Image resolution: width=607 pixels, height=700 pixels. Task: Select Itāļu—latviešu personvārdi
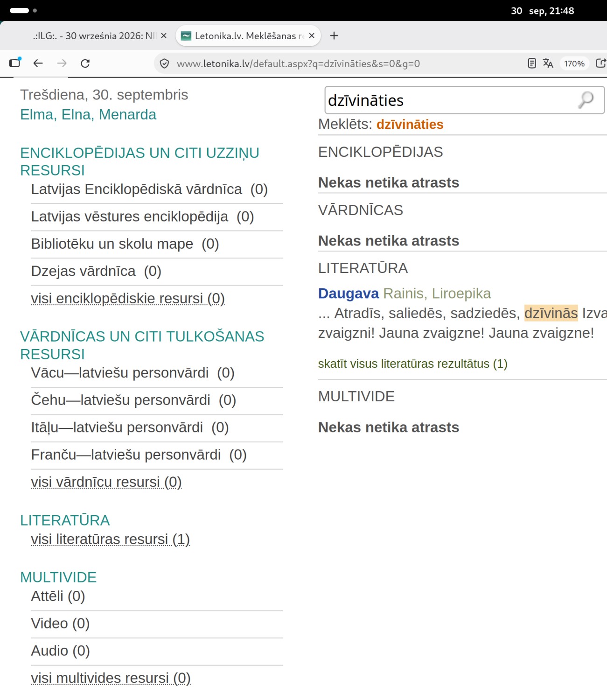tap(130, 427)
